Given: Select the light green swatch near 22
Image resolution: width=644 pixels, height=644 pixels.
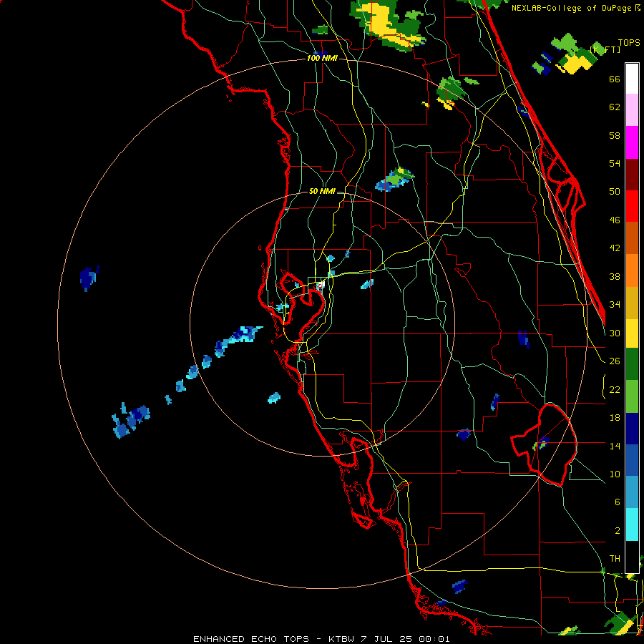Looking at the screenshot, I should click(x=632, y=396).
